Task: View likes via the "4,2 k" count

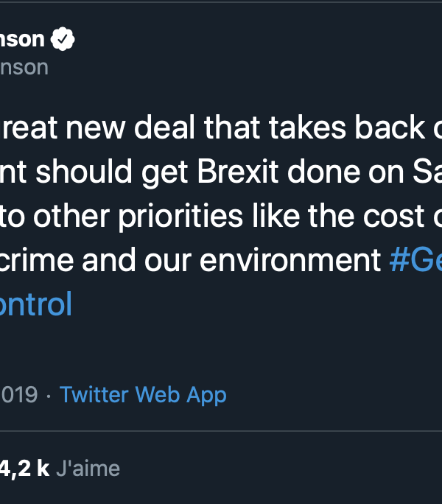Action: 24,468
